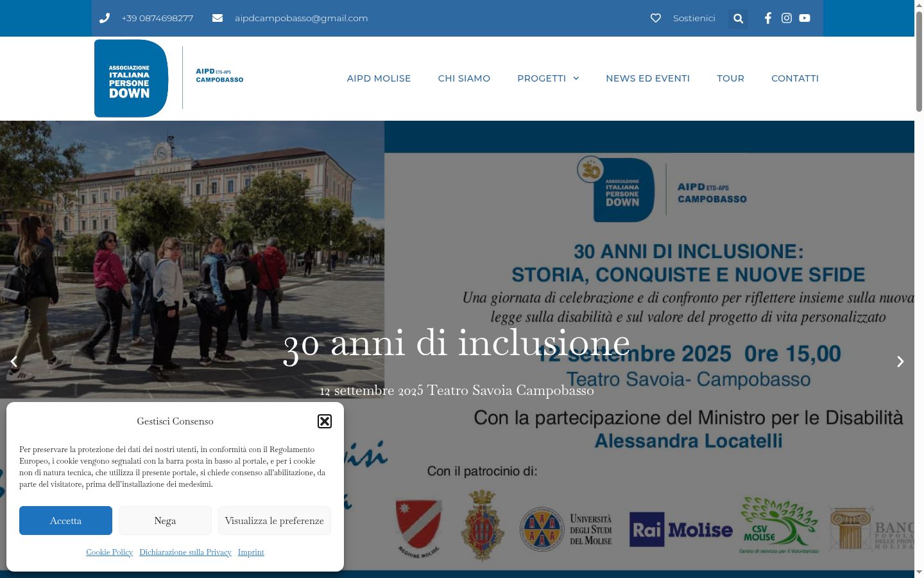This screenshot has width=924, height=578.
Task: Click Visualizza le preferenze button
Action: 275,520
